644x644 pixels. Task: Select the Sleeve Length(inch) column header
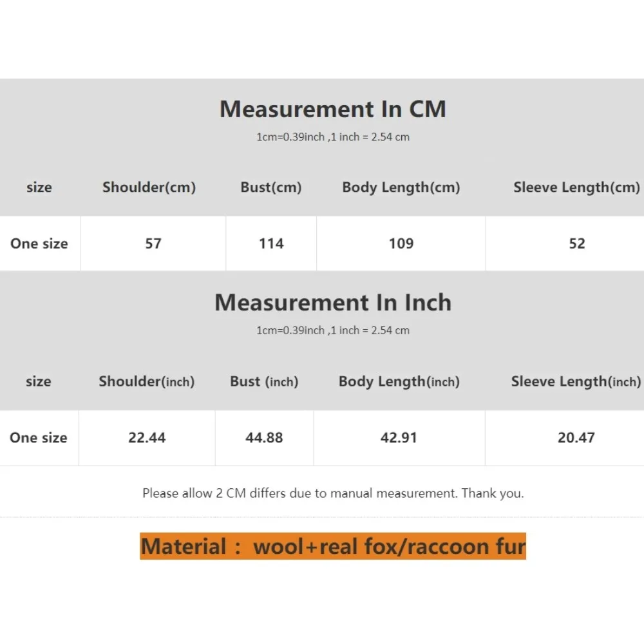[x=576, y=381]
